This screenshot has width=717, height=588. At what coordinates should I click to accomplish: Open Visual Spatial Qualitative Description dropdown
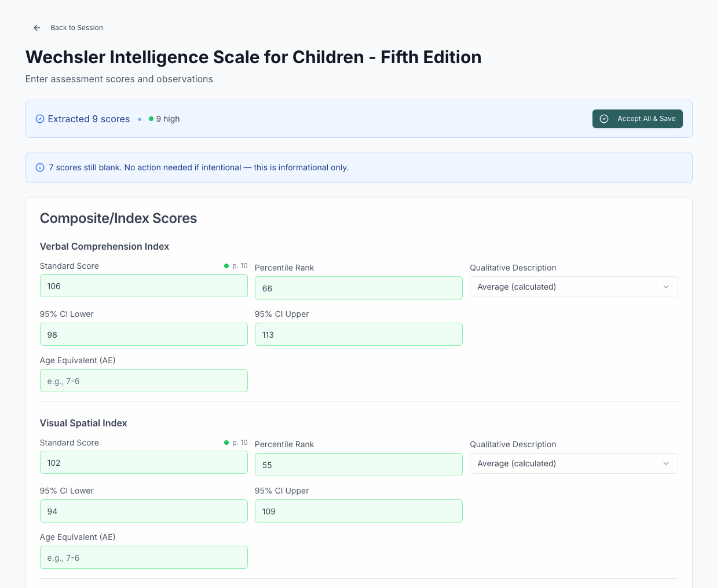coord(573,463)
